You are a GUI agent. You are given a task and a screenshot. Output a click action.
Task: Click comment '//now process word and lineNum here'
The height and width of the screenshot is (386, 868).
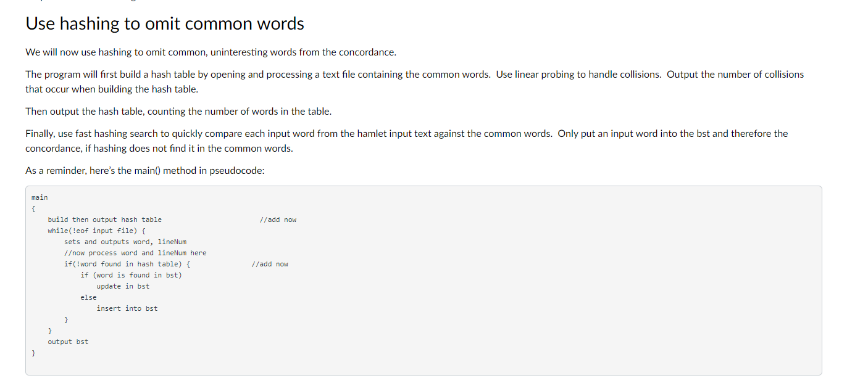coord(135,253)
